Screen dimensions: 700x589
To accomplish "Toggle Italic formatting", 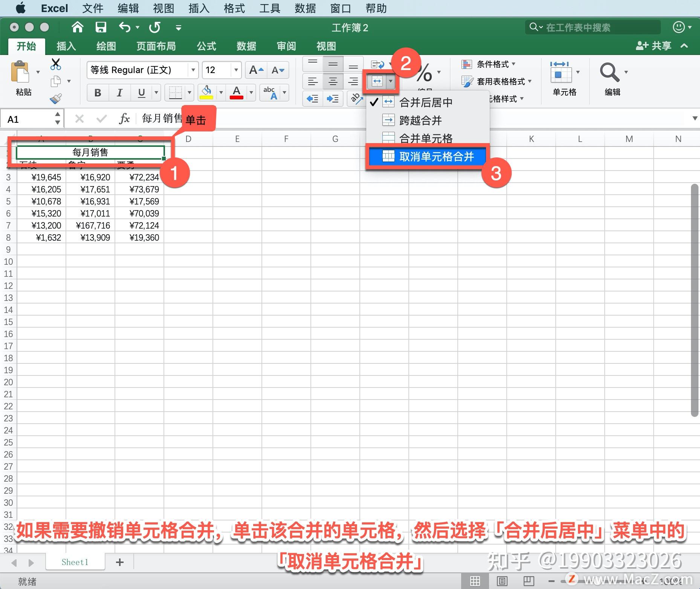I will point(120,93).
